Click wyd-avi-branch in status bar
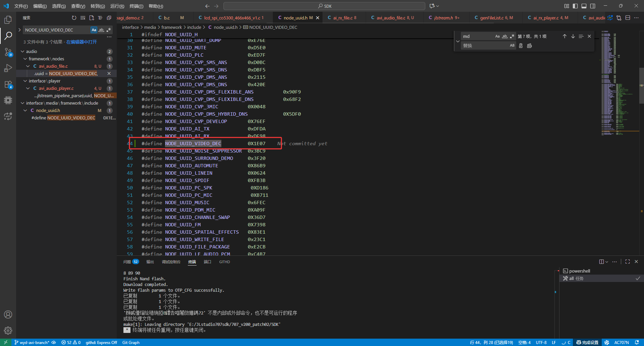Image resolution: width=644 pixels, height=346 pixels. [x=32, y=342]
